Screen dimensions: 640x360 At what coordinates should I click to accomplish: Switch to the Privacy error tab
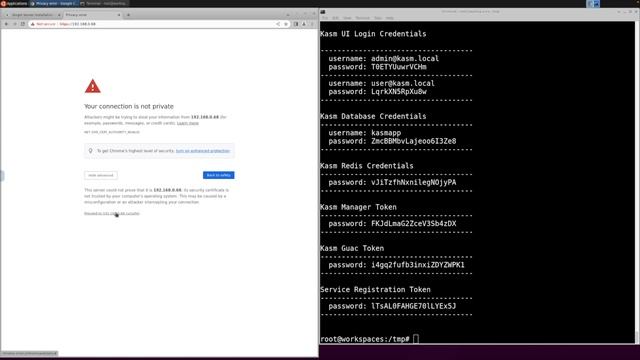coord(92,15)
